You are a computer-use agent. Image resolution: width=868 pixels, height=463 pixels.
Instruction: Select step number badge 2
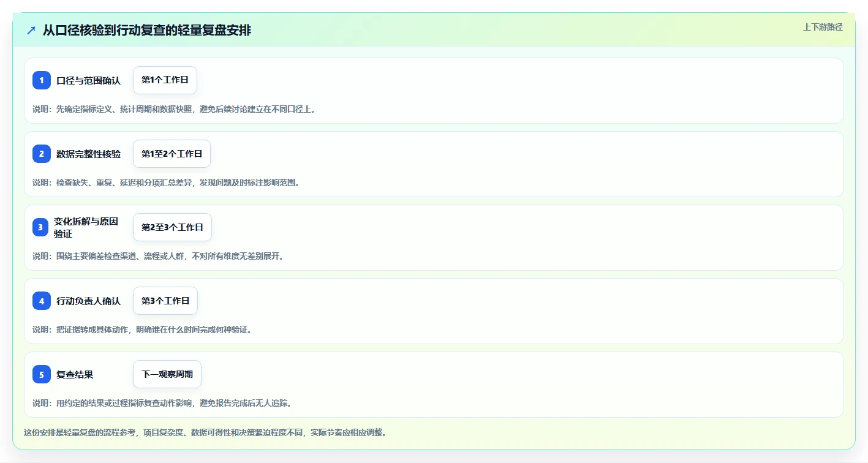click(x=42, y=154)
